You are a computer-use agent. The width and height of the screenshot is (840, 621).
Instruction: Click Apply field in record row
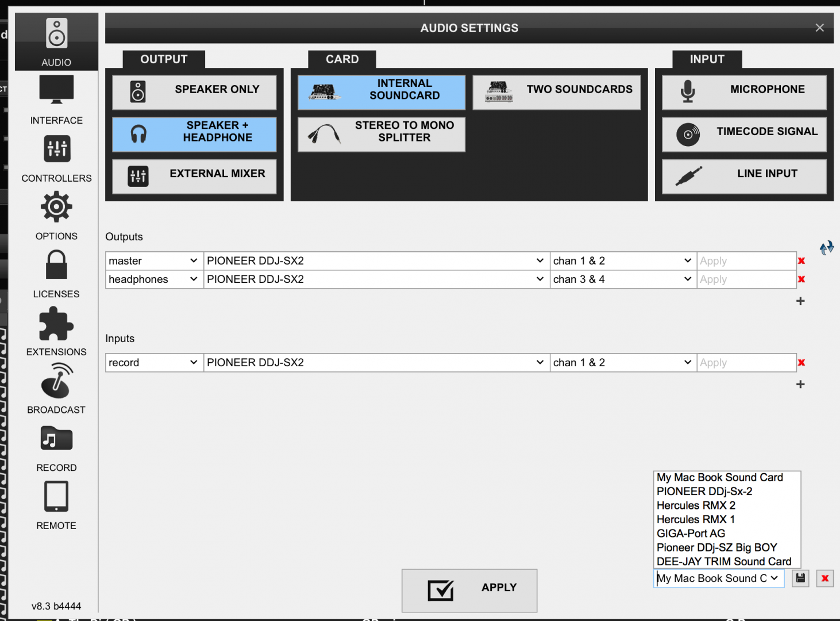click(746, 363)
